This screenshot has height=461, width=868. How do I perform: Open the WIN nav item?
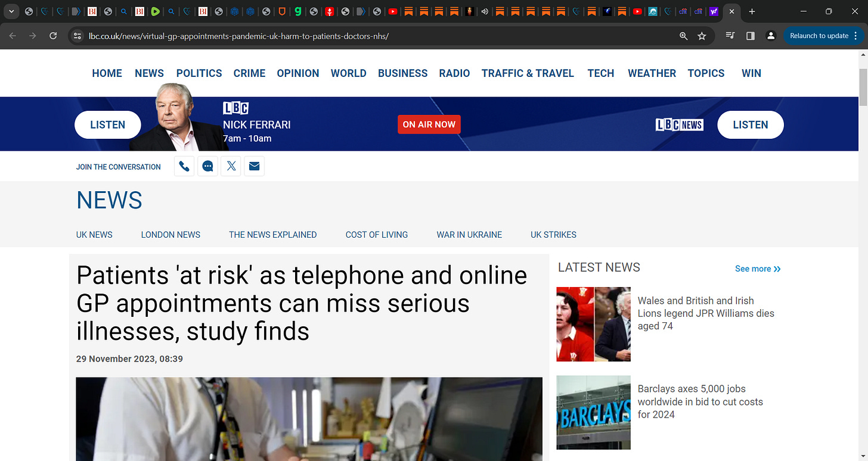(751, 73)
